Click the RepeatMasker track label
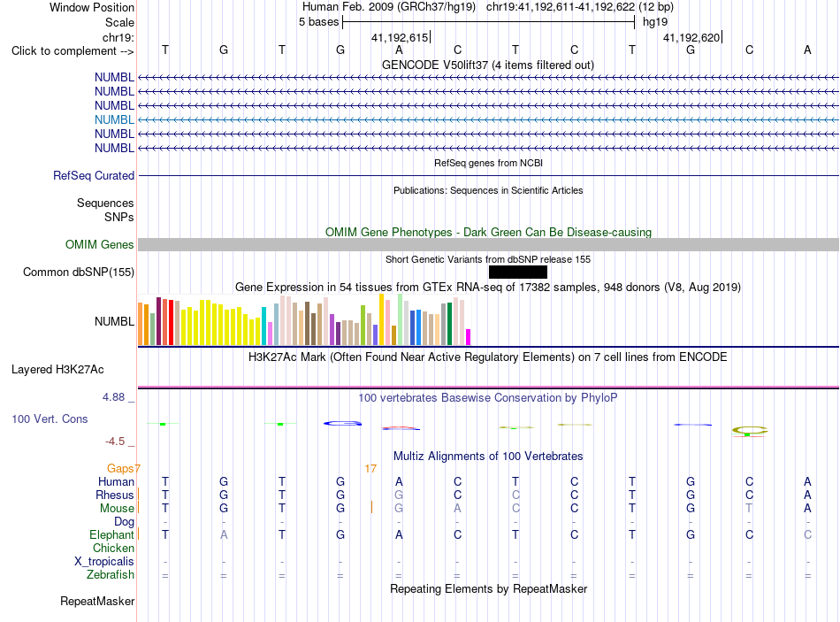Screen dimensions: 840x622 coord(97,601)
